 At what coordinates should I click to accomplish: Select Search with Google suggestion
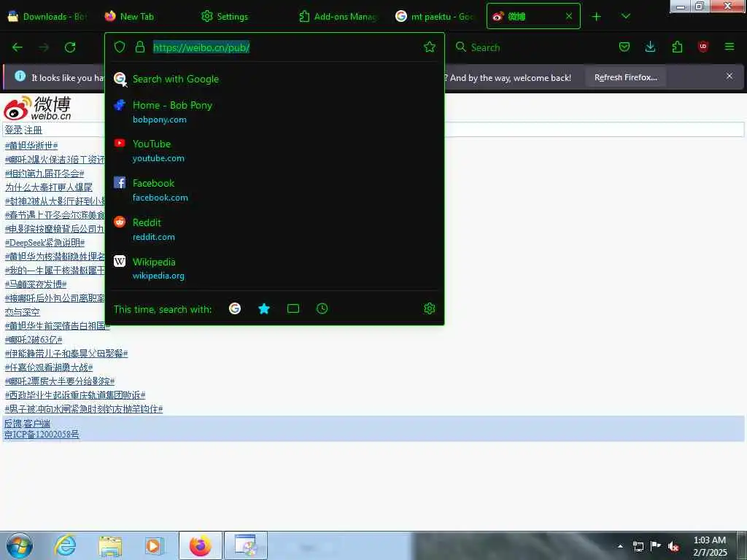(274, 79)
